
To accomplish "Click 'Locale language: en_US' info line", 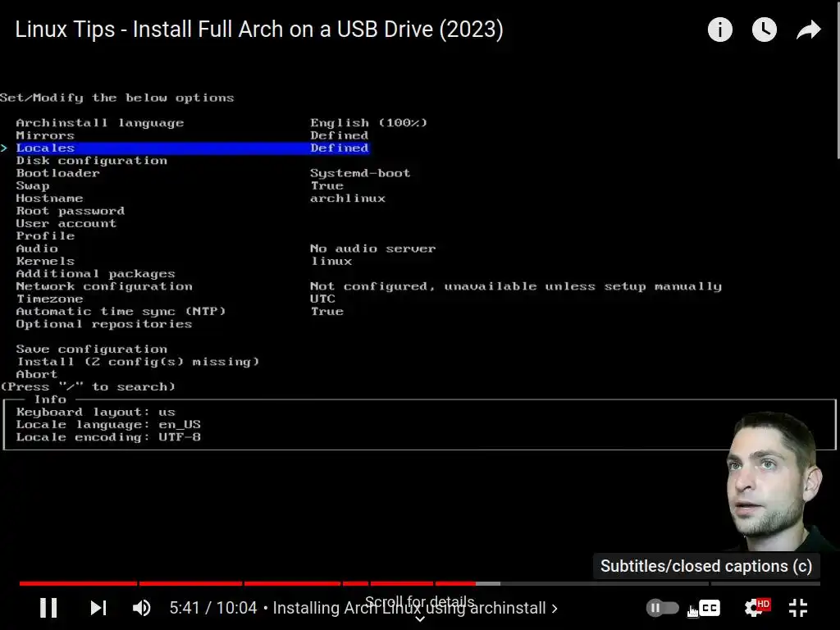I will (108, 424).
